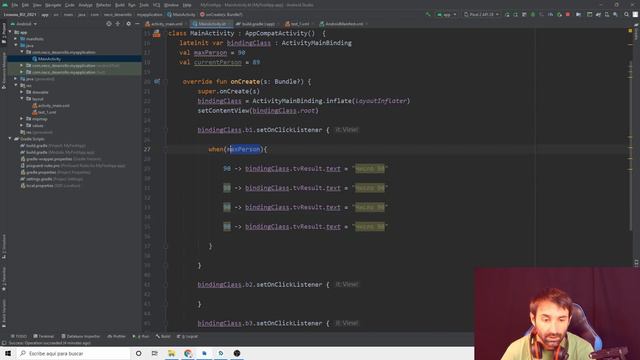This screenshot has width=640, height=360.
Task: Click the Windows taskbar search box
Action: coord(73,353)
